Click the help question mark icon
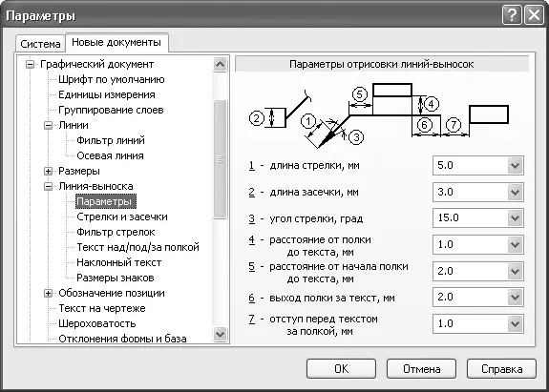Viewport: 549px width, 392px height. (x=512, y=15)
